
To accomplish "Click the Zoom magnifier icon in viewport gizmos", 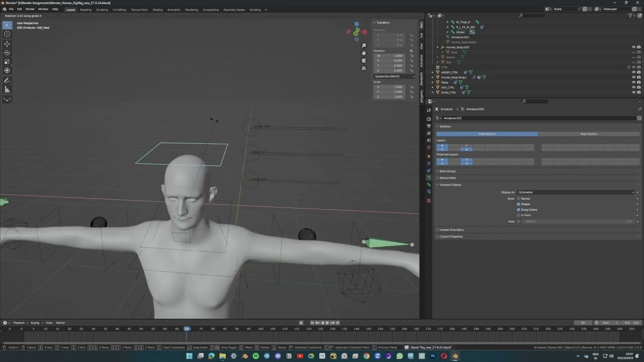I will pyautogui.click(x=364, y=45).
